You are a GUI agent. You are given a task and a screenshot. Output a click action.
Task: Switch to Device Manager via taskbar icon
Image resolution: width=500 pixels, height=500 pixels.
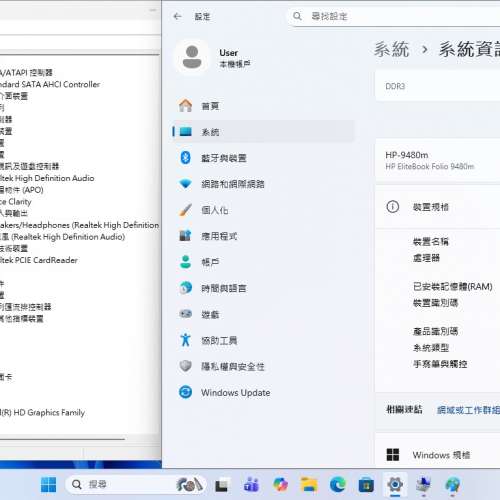(424, 485)
